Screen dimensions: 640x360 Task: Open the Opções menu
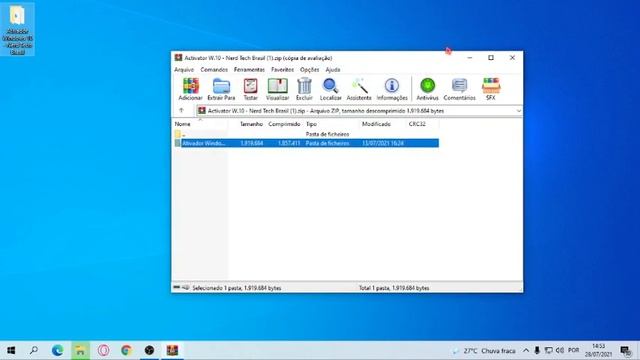click(309, 70)
